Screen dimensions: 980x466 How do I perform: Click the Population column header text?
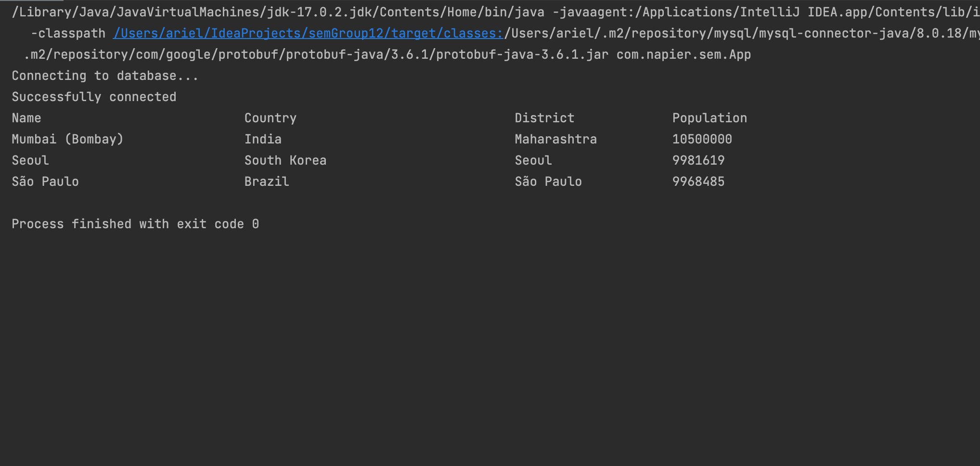tap(709, 118)
